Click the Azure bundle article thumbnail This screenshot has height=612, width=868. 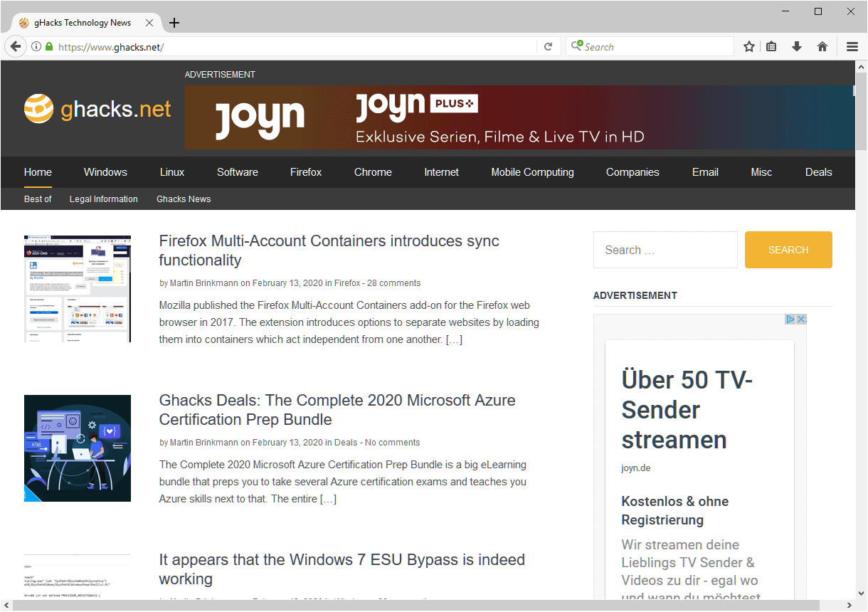pos(77,448)
